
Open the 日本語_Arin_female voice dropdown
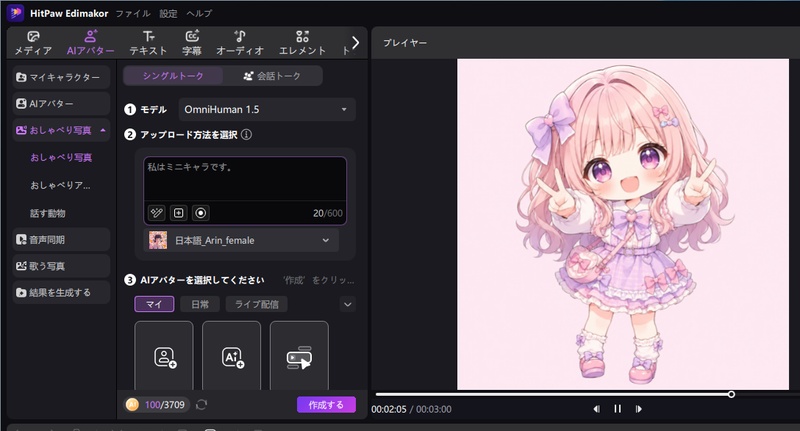(x=241, y=240)
